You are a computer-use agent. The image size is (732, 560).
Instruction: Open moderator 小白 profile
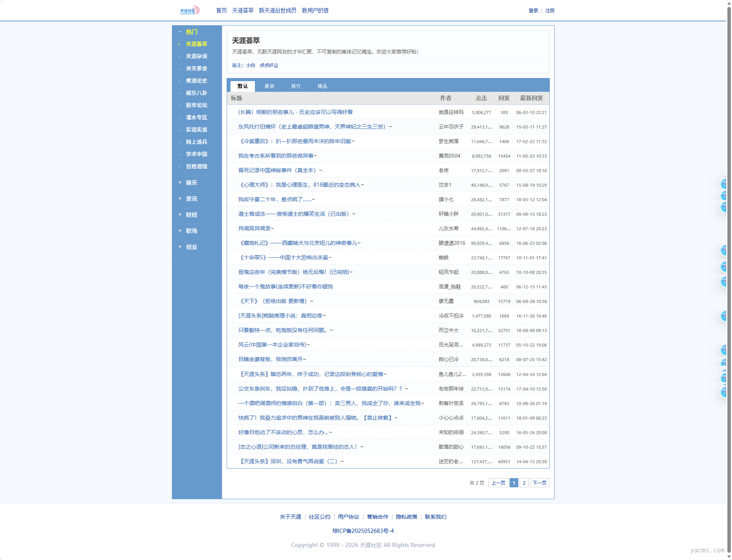click(x=250, y=65)
